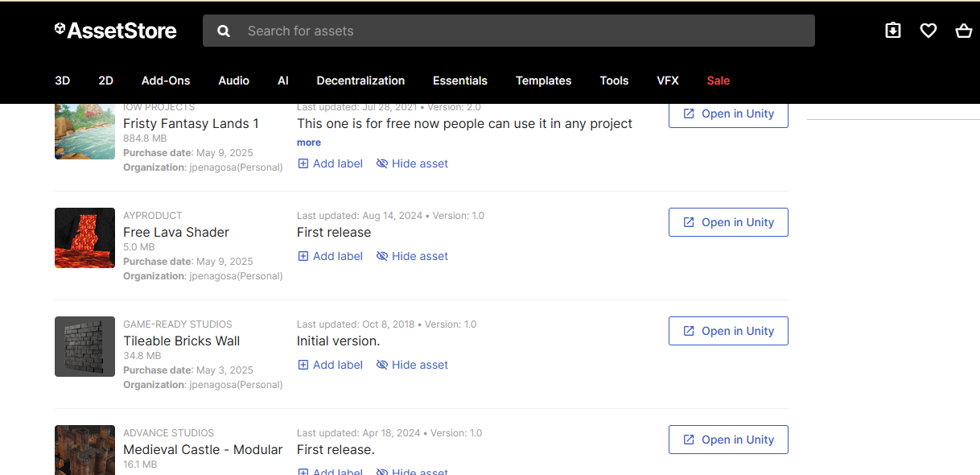Open Tileable Bricks Wall thumbnail
The height and width of the screenshot is (475, 980).
(84, 346)
